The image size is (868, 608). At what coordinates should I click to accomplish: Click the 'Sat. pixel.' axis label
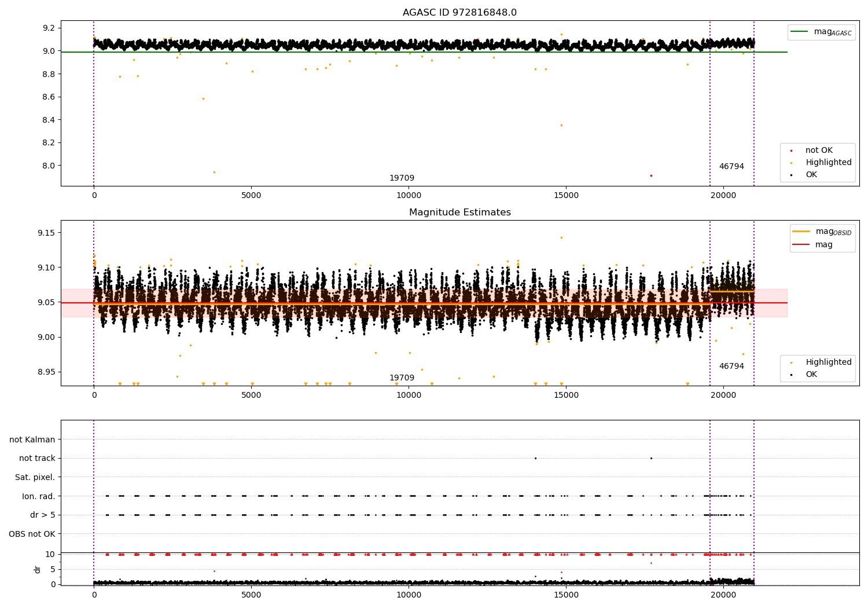[35, 477]
